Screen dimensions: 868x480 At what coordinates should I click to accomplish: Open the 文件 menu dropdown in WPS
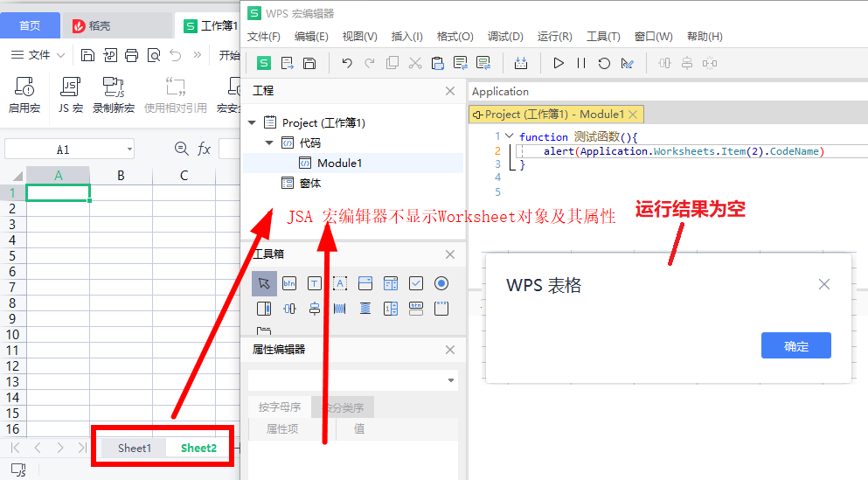point(38,55)
